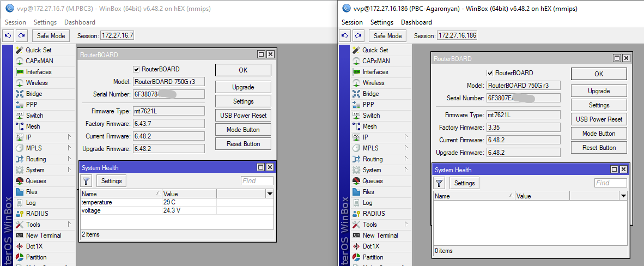Click Mode Button in right RouterBOARD dialog
The height and width of the screenshot is (266, 644).
pos(599,134)
